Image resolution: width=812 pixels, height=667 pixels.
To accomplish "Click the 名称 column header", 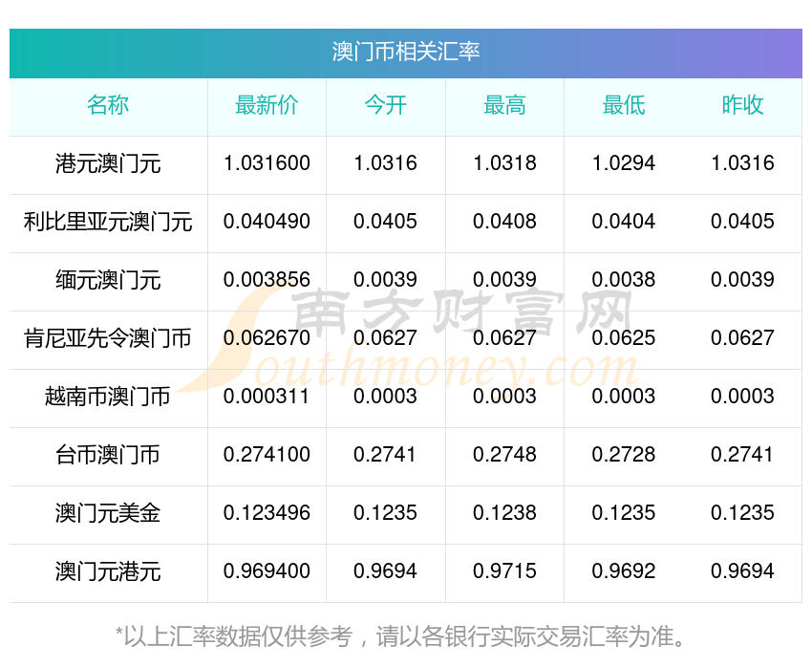I will (108, 105).
